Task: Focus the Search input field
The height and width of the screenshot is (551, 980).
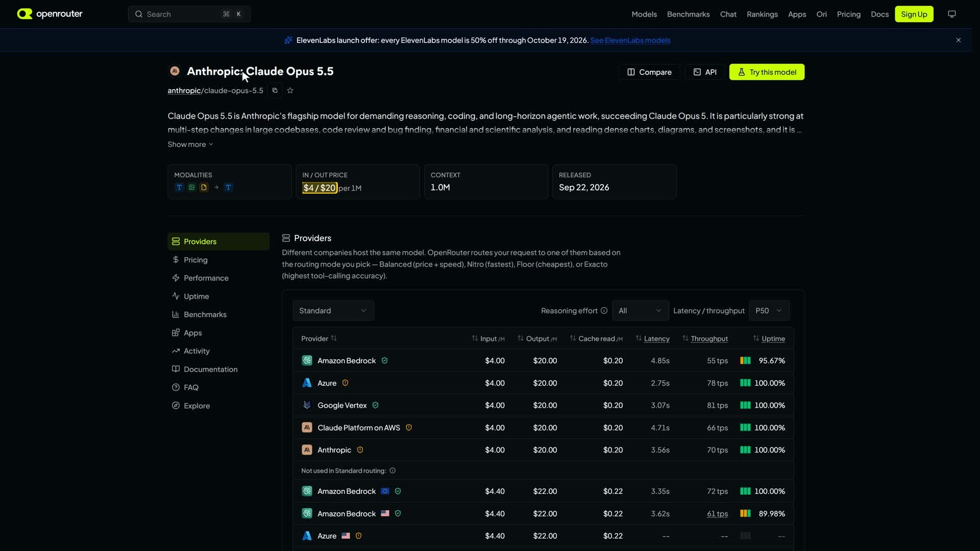Action: pos(189,14)
